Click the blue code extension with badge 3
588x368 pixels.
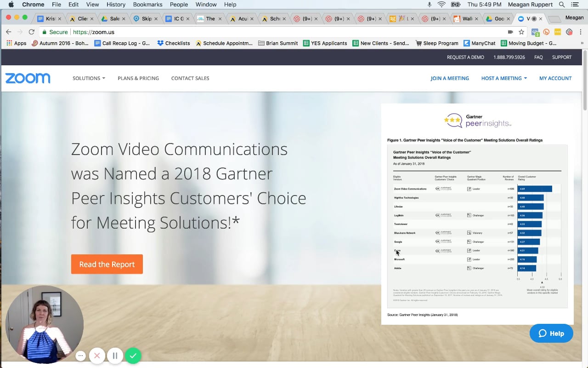535,32
